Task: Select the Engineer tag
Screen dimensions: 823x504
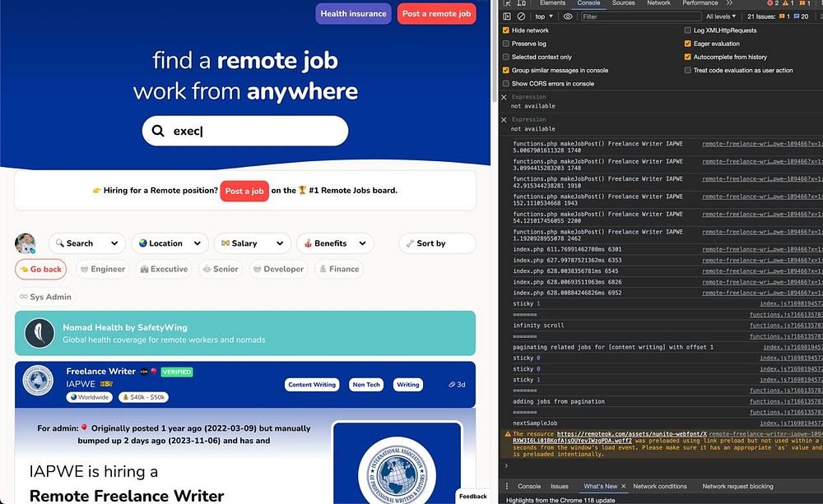Action: pyautogui.click(x=102, y=269)
